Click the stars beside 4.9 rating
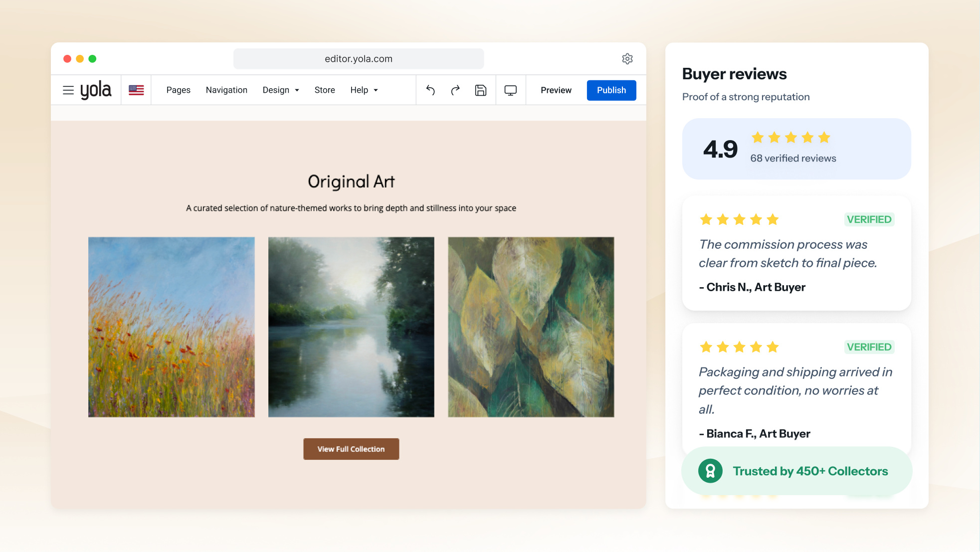The height and width of the screenshot is (552, 980). (x=791, y=138)
